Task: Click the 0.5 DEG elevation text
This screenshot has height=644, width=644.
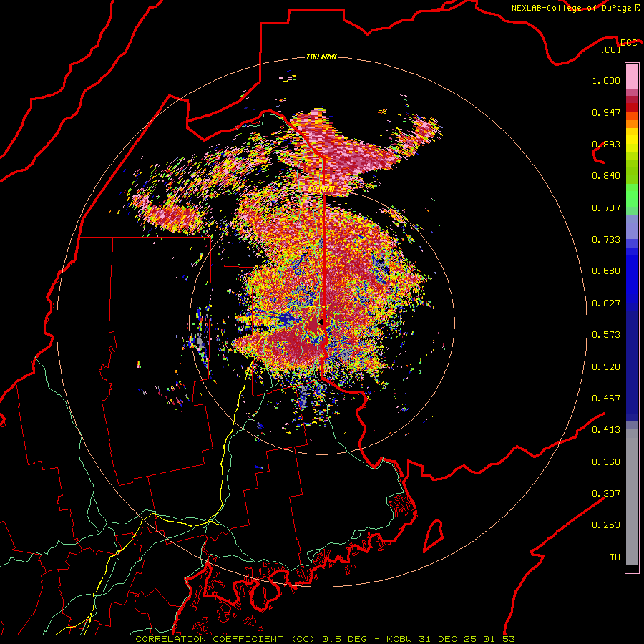Action: (x=344, y=639)
